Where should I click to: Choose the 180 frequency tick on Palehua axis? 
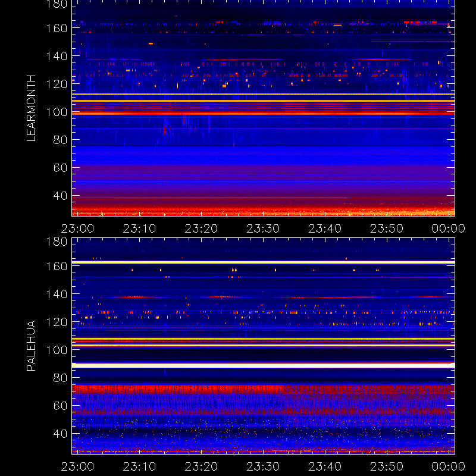[x=57, y=242]
